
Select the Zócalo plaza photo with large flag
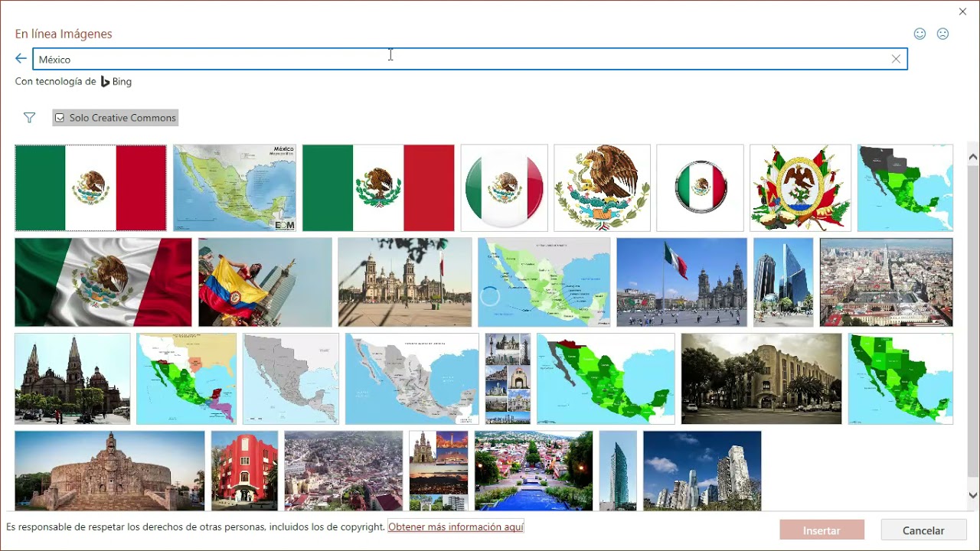(682, 282)
